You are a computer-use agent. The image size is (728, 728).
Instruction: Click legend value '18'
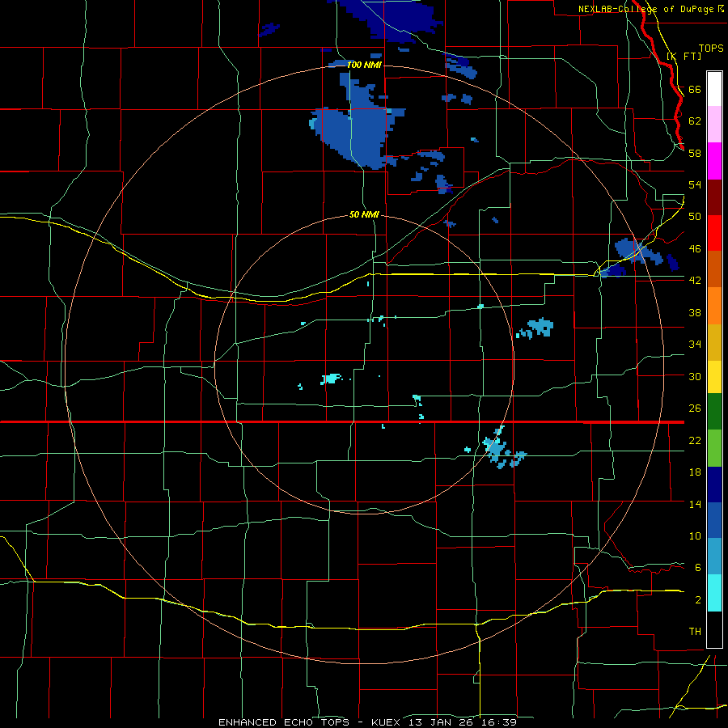pos(695,472)
